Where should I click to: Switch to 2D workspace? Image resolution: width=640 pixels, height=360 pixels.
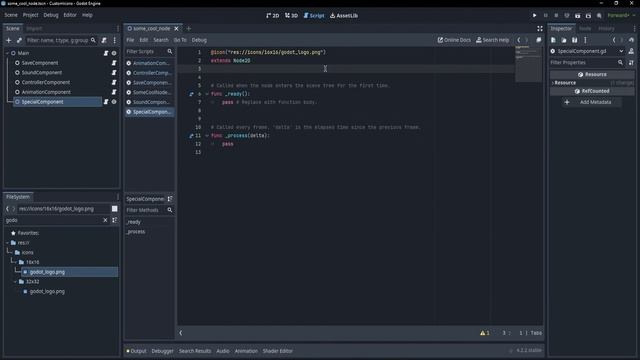tap(273, 16)
